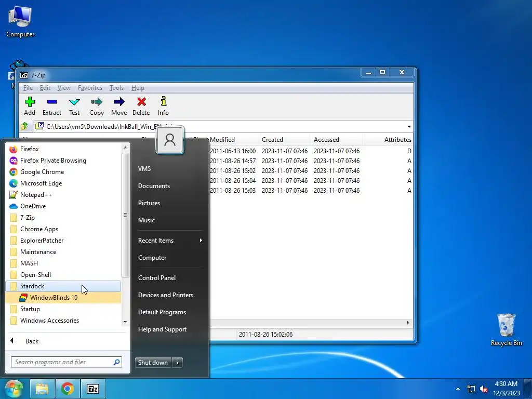The height and width of the screenshot is (399, 532).
Task: Open Help and Support
Action: coord(162,329)
